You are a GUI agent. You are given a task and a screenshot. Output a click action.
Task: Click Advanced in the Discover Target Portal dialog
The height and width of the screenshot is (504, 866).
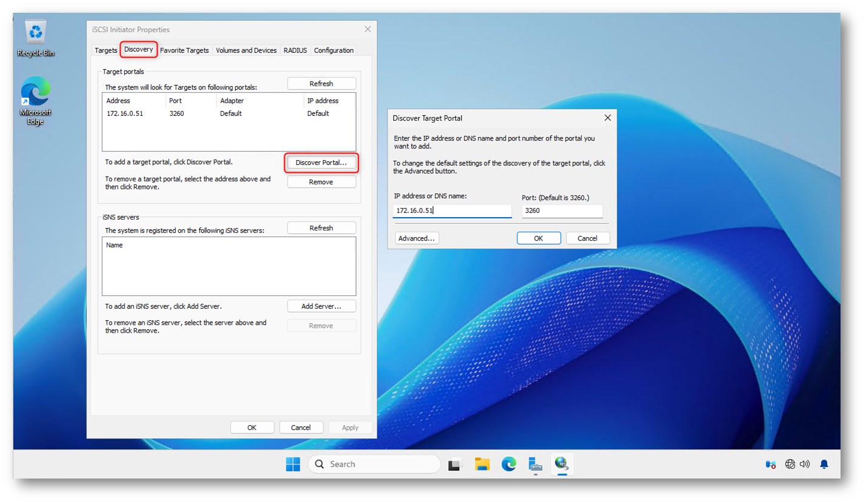(x=417, y=238)
